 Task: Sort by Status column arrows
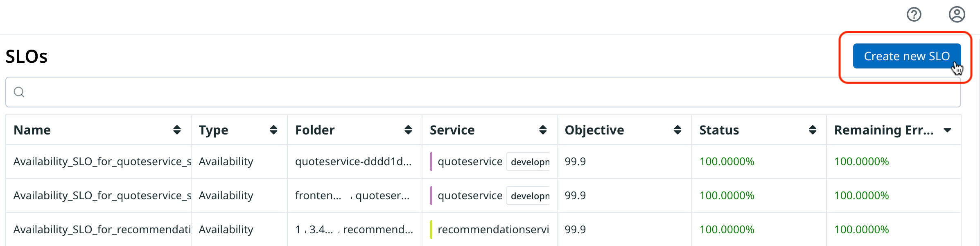pyautogui.click(x=813, y=130)
